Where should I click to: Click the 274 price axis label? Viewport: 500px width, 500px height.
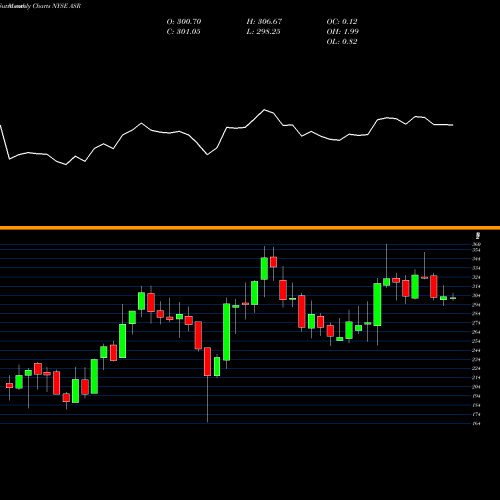tap(476, 323)
